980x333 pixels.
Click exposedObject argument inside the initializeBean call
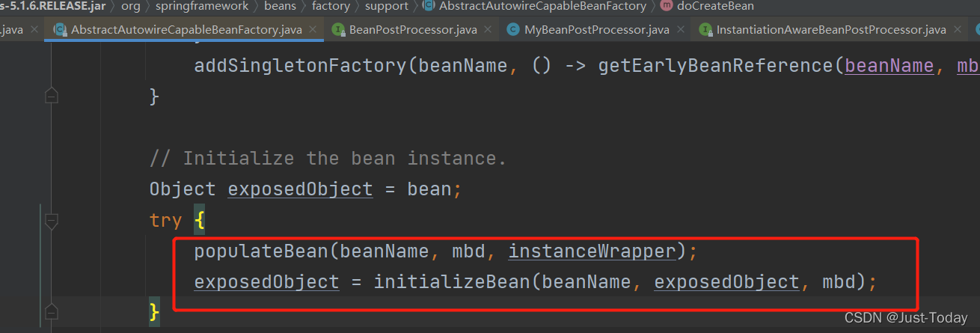pyautogui.click(x=726, y=283)
